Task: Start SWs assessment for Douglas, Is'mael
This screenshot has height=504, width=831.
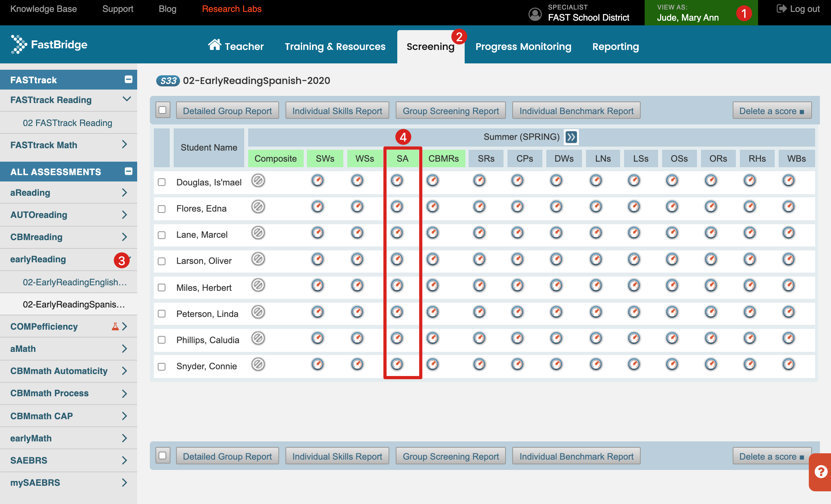Action: pyautogui.click(x=318, y=181)
